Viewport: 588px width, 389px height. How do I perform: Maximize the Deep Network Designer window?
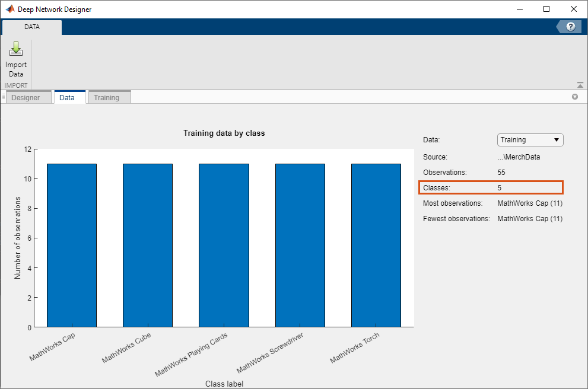pos(546,9)
